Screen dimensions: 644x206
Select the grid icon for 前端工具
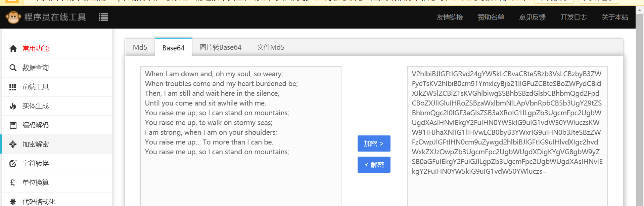click(x=13, y=87)
